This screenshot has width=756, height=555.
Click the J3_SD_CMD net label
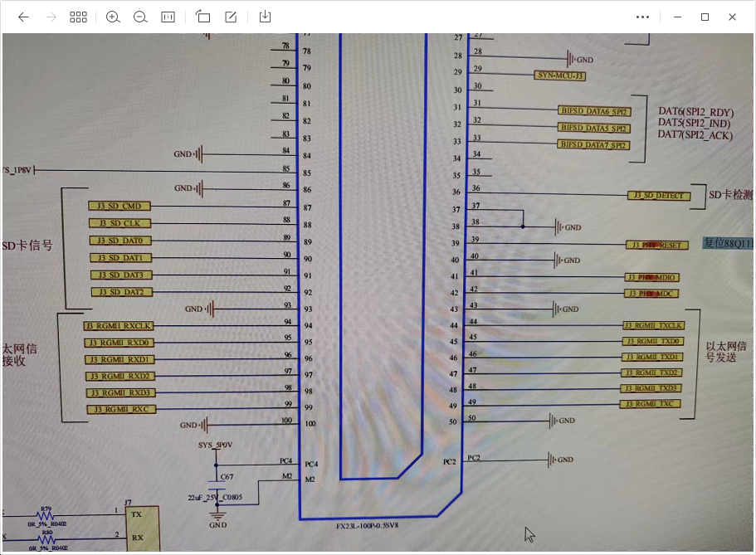click(119, 206)
